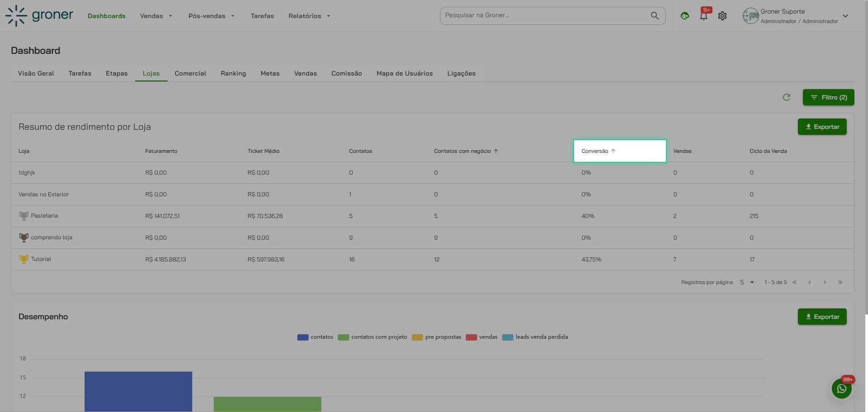Open the Registros por página dropdown
Viewport: 868px width, 412px height.
(747, 282)
